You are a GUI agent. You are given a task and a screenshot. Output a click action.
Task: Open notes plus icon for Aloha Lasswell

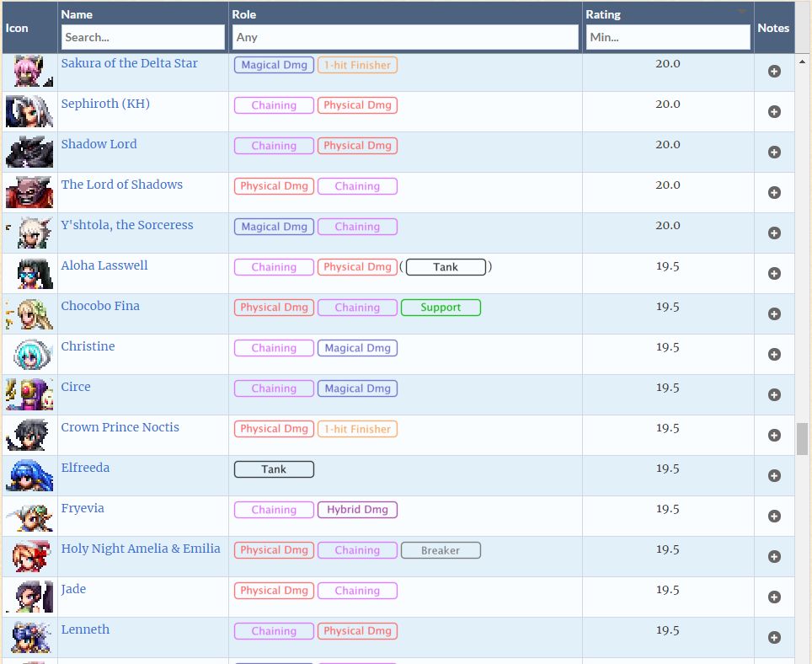tap(774, 274)
